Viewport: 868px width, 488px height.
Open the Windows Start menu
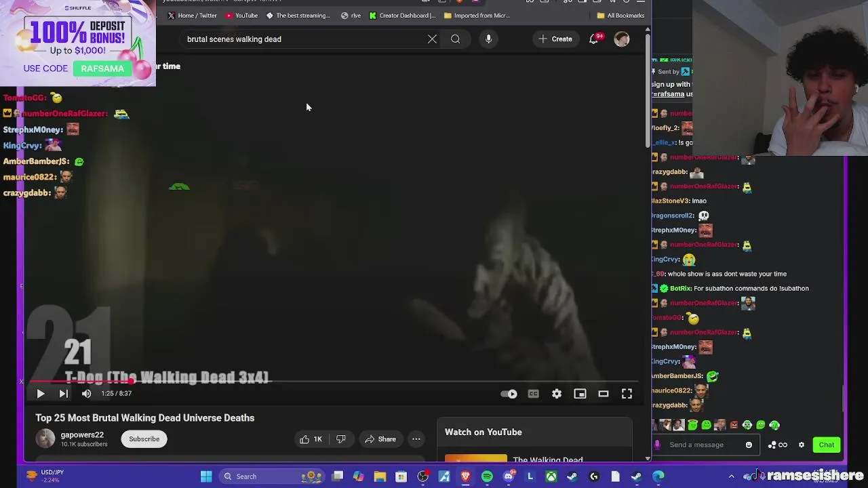206,476
